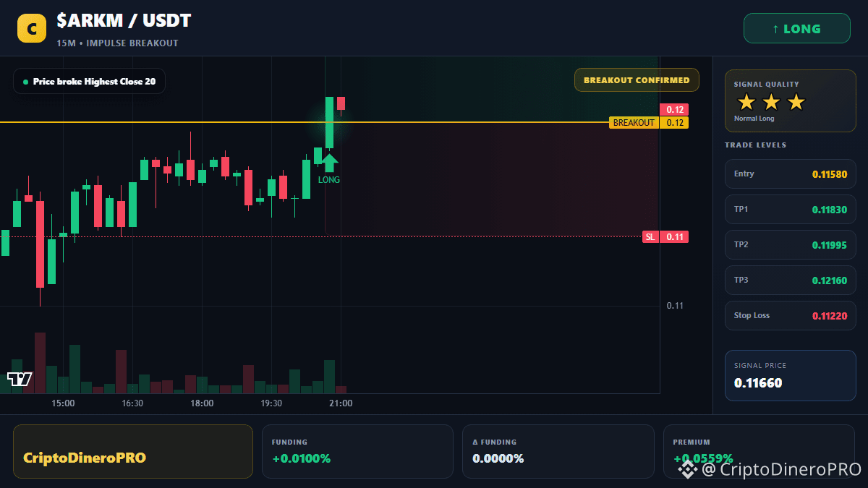This screenshot has width=868, height=488.
Task: Select the TP3 0.12160 row
Action: (791, 281)
